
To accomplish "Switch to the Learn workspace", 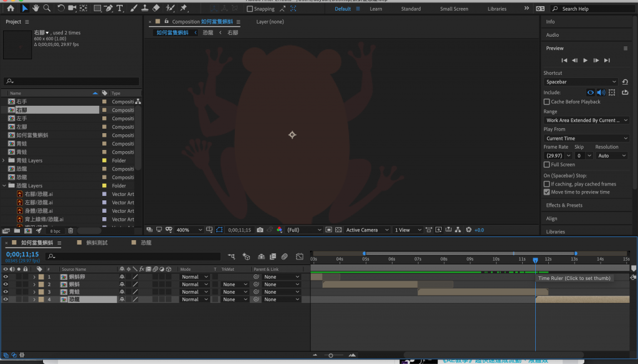I will pos(376,9).
